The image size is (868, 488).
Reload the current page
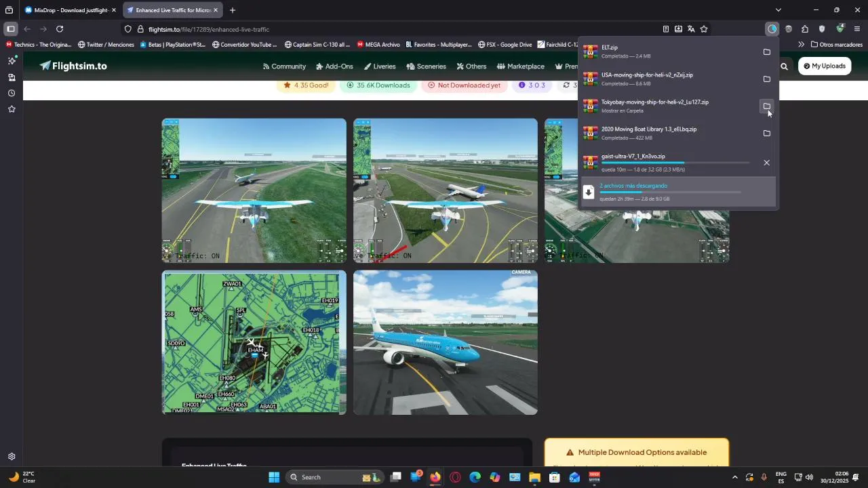click(60, 29)
